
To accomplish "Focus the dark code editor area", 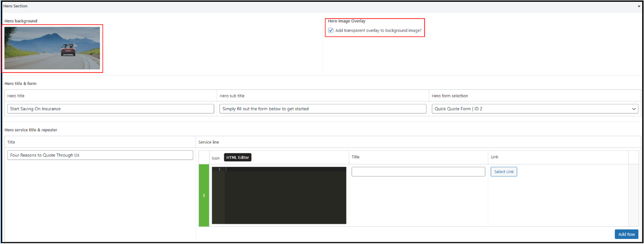I will pyautogui.click(x=279, y=195).
